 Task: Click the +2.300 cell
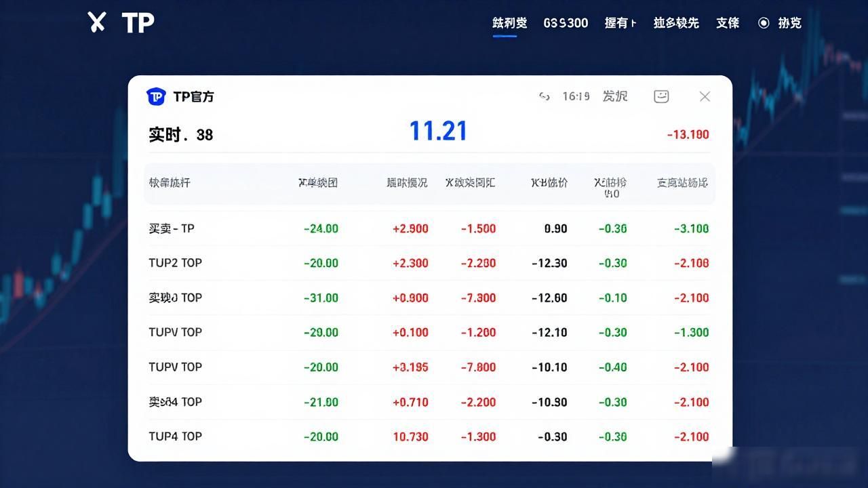pyautogui.click(x=410, y=263)
